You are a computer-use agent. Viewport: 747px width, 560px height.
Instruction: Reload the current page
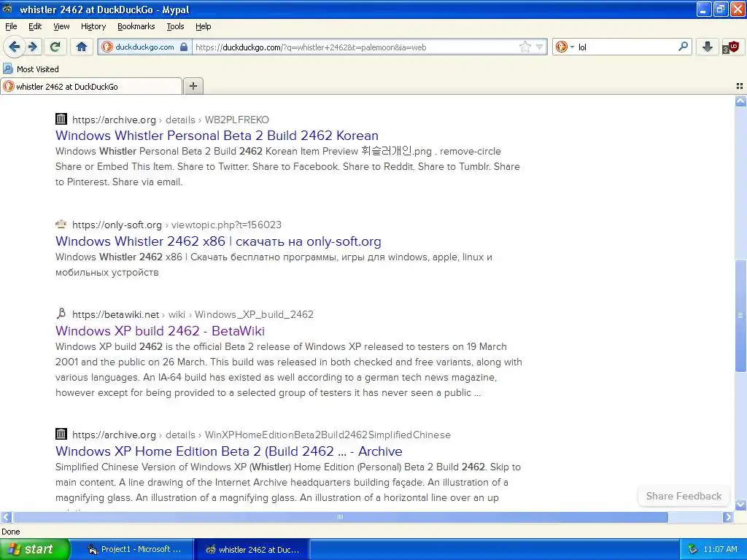(x=55, y=47)
